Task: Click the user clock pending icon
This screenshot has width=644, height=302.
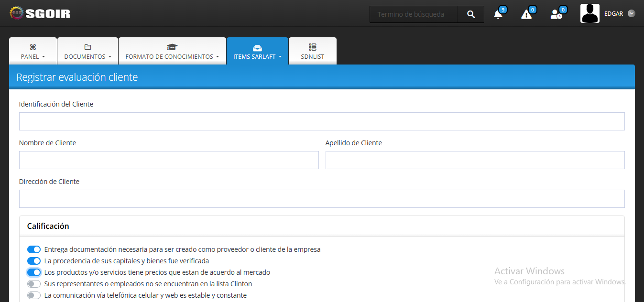Action: pyautogui.click(x=556, y=14)
